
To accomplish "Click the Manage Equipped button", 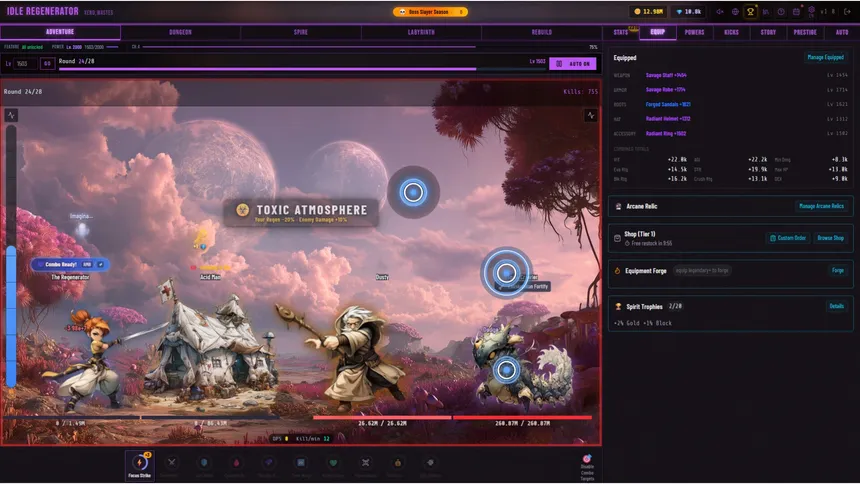I will [x=825, y=57].
